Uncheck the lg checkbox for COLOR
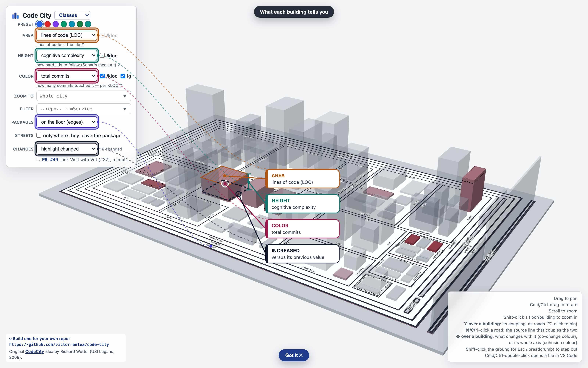The image size is (588, 368). pos(123,76)
